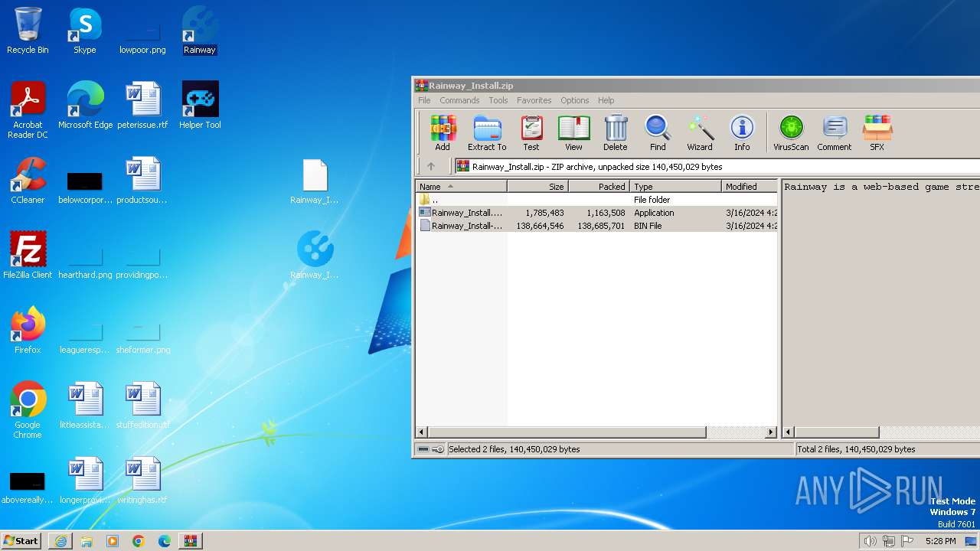Click the Delete trash can icon
The width and height of the screenshot is (980, 551).
[615, 133]
